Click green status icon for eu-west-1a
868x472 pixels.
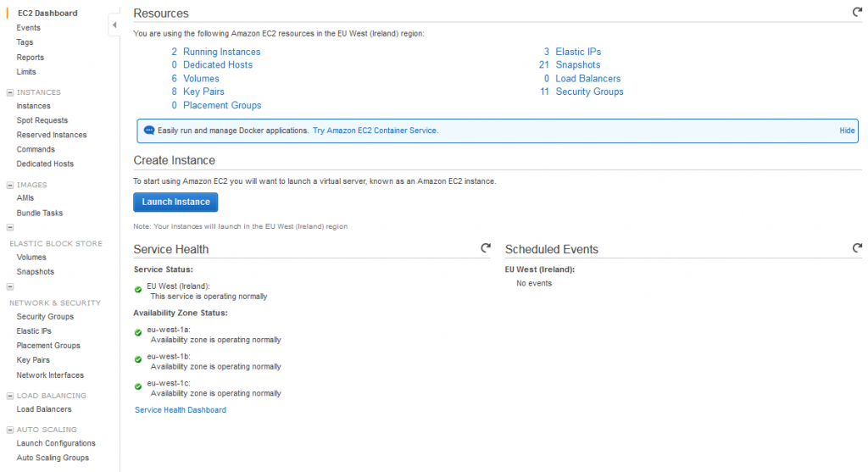pyautogui.click(x=138, y=332)
